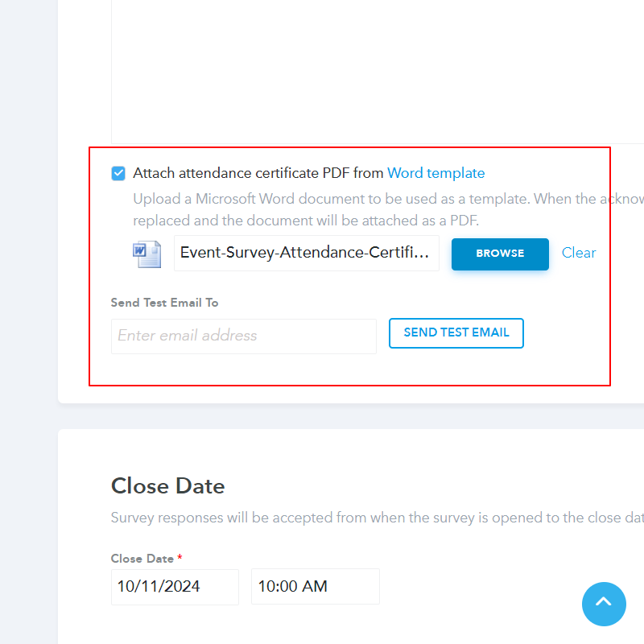The height and width of the screenshot is (644, 644).
Task: Click the SEND TEST EMAIL button
Action: (x=456, y=332)
